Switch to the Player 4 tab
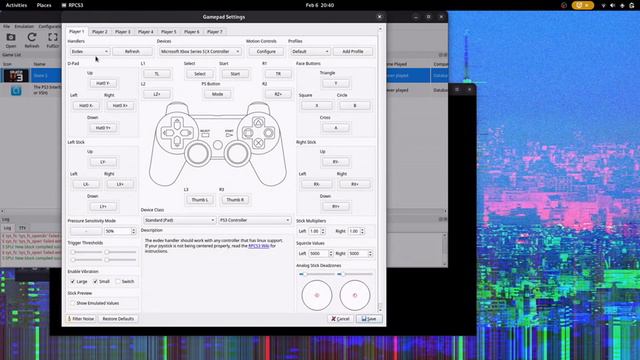Image resolution: width=640 pixels, height=360 pixels. click(x=145, y=32)
